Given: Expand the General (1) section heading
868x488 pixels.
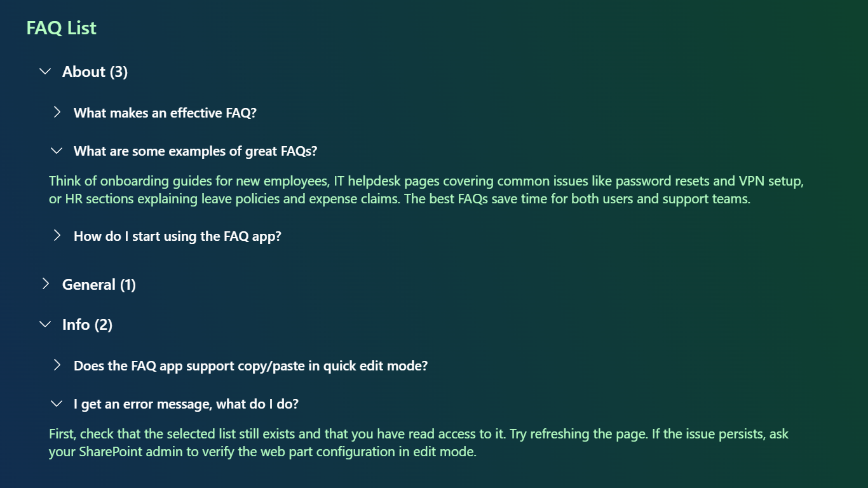Looking at the screenshot, I should (98, 285).
